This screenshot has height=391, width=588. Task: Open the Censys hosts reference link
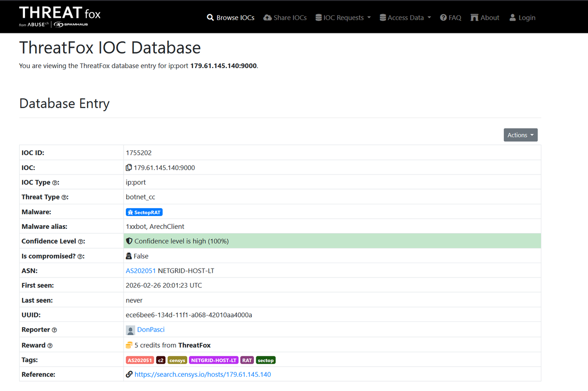click(202, 374)
